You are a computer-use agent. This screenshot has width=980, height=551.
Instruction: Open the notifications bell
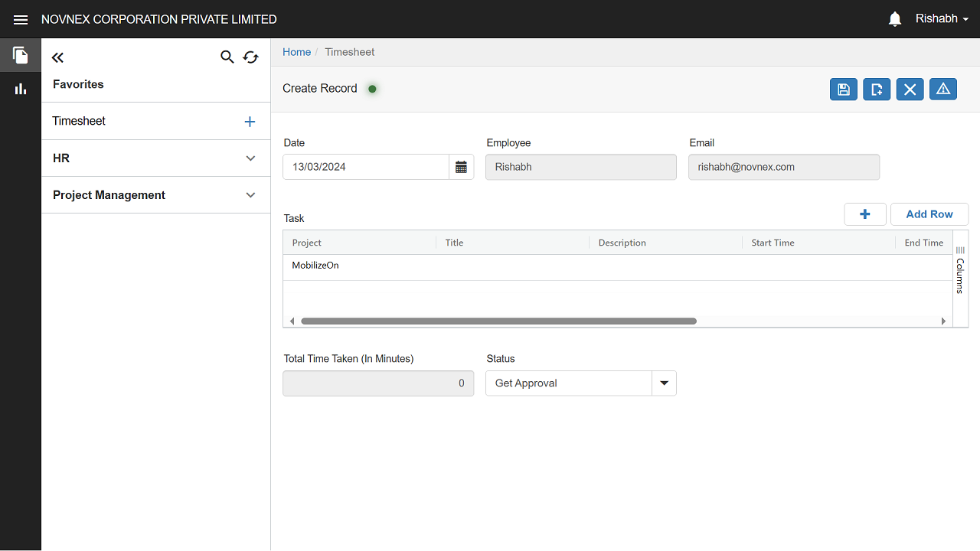click(894, 19)
